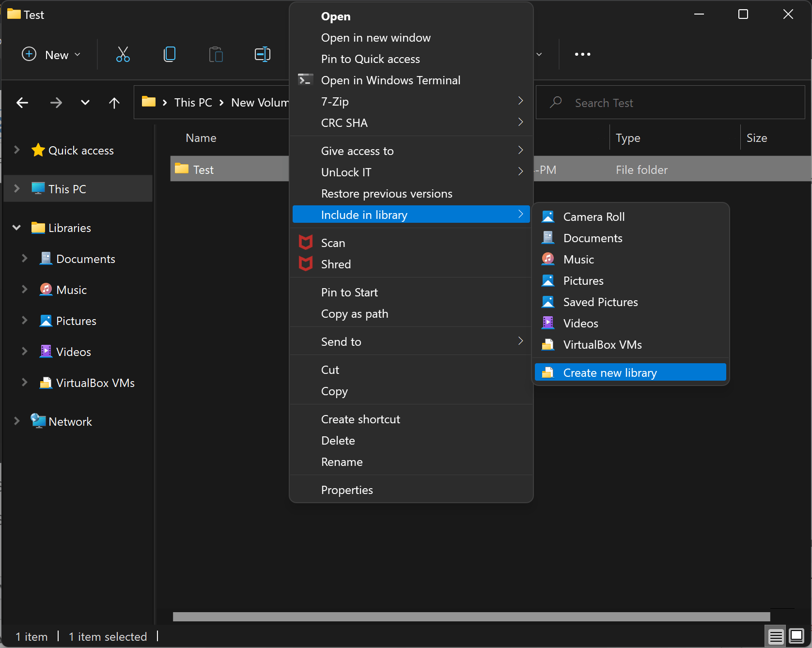Click the Copy toolbar icon
The height and width of the screenshot is (648, 812).
pyautogui.click(x=170, y=54)
